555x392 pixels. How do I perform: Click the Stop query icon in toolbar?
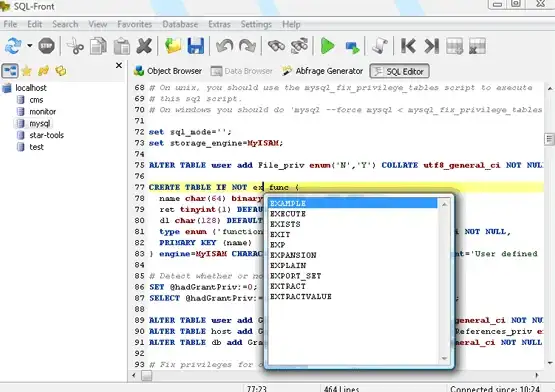(x=46, y=46)
